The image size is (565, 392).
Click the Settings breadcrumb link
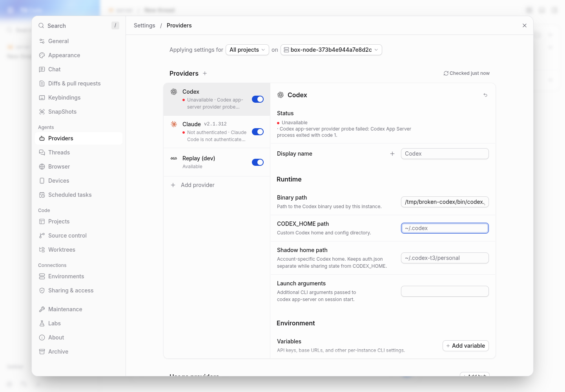144,25
